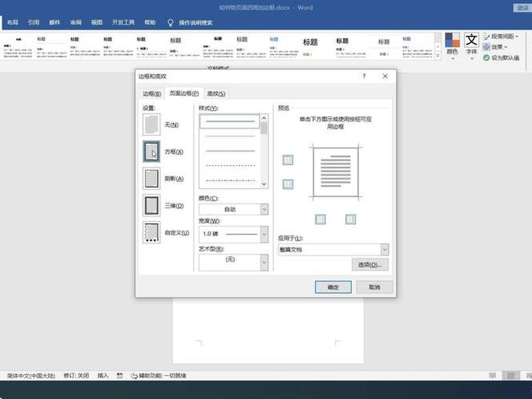Choose the 自定义(U) custom border setting
This screenshot has height=399, width=532.
152,232
